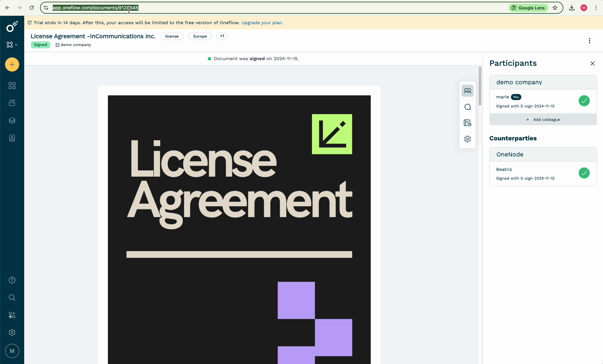Open the comments chat bubble icon
The width and height of the screenshot is (603, 364).
click(x=468, y=107)
